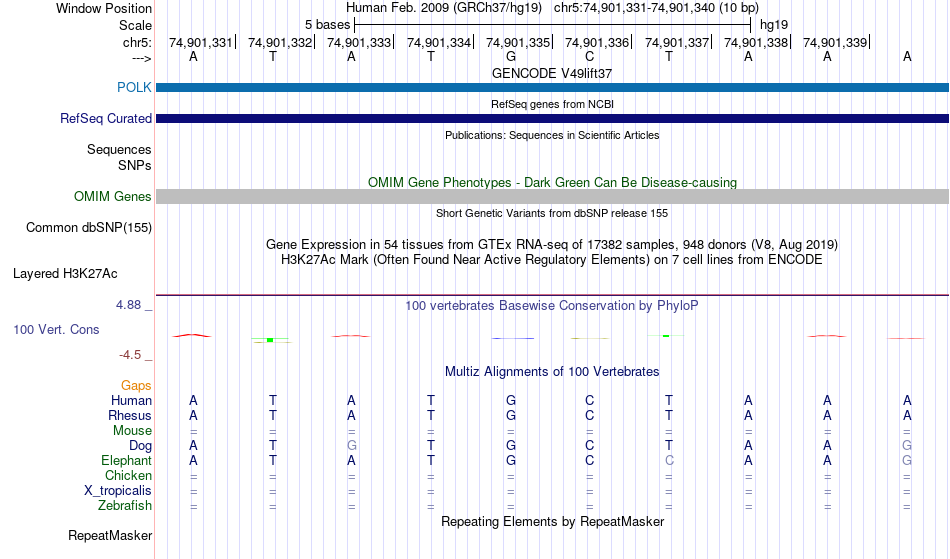The width and height of the screenshot is (950, 559).
Task: Click Publications: Sequences in Scientific Articles title
Action: pos(552,135)
